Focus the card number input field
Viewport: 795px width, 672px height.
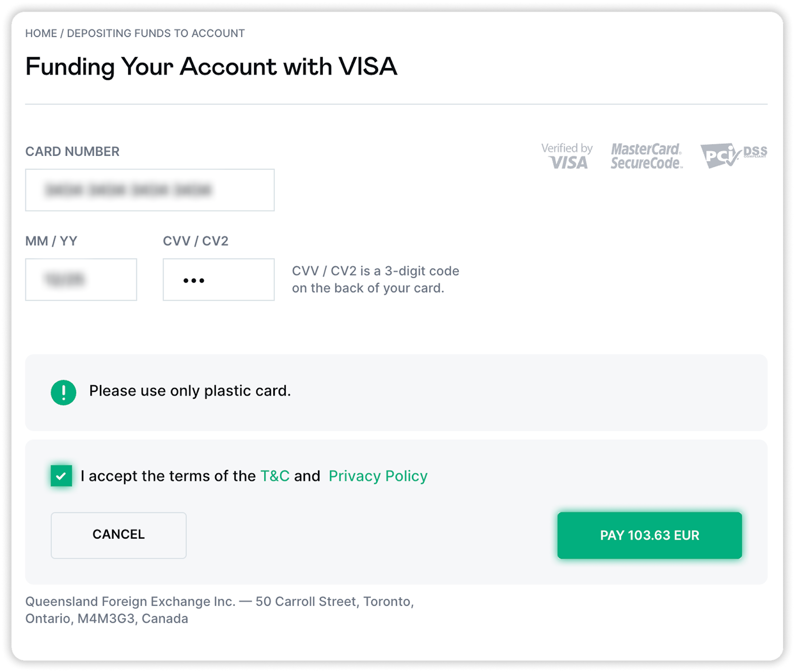(150, 190)
